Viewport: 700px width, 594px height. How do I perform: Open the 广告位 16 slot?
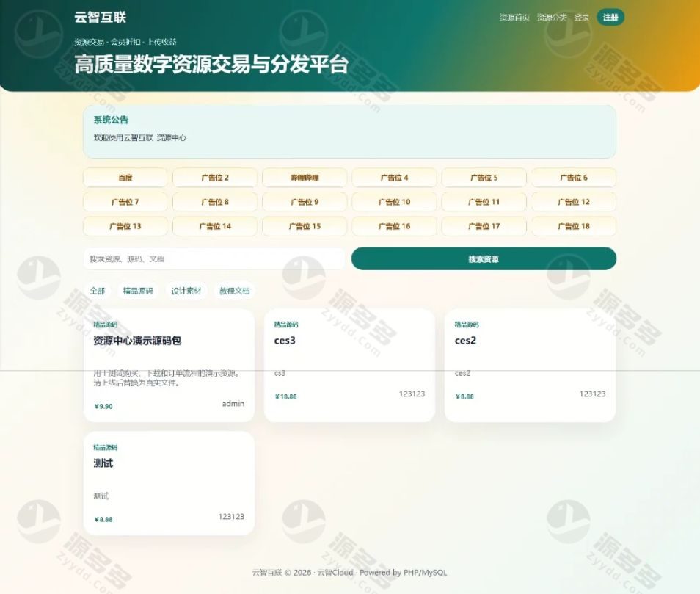tap(394, 226)
